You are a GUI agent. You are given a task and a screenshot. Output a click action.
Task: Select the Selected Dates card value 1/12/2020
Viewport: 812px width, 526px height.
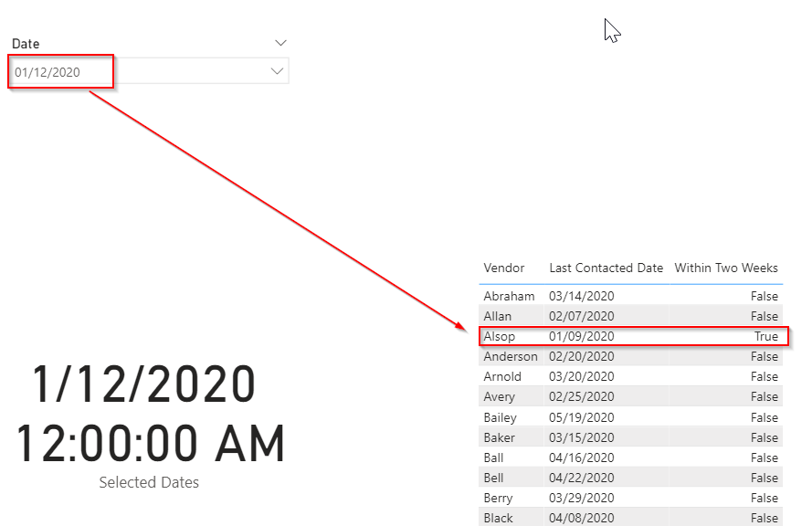144,384
